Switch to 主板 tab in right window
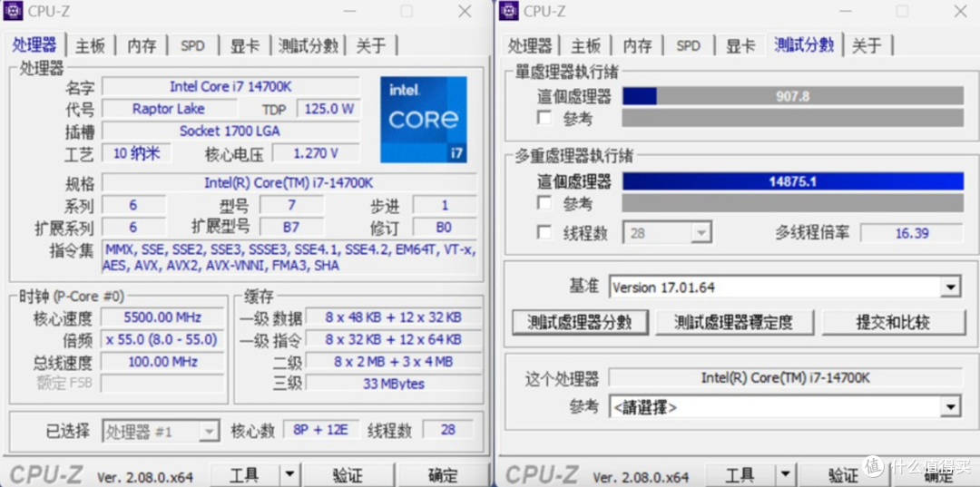Image resolution: width=980 pixels, height=487 pixels. pyautogui.click(x=585, y=45)
